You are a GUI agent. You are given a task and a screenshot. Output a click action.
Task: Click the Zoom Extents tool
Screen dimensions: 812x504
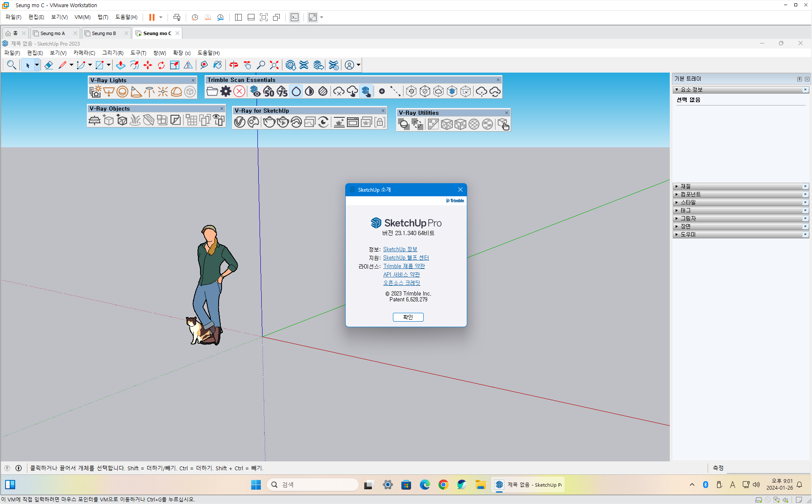274,65
